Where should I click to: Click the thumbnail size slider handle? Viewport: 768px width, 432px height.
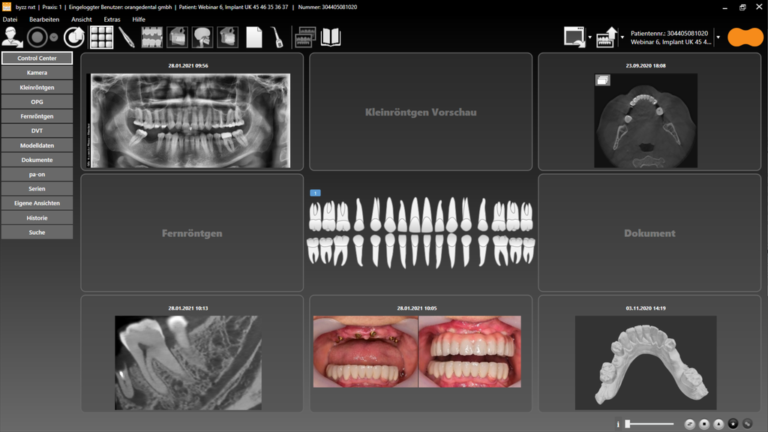627,424
